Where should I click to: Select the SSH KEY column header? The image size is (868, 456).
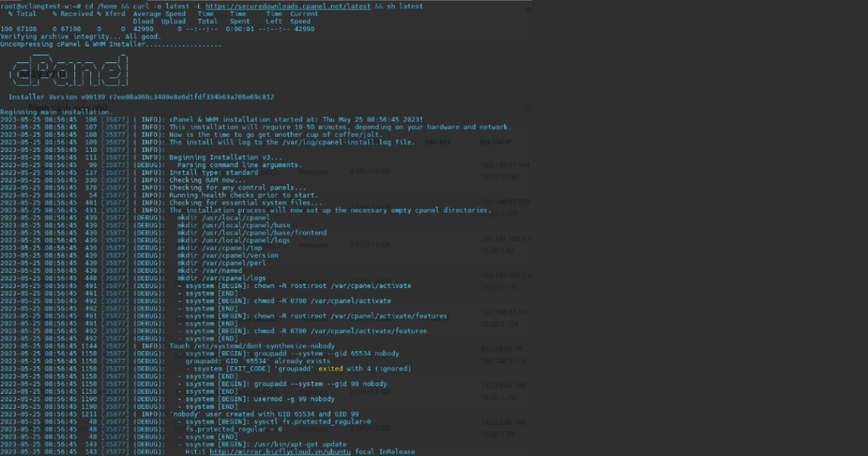point(438,143)
